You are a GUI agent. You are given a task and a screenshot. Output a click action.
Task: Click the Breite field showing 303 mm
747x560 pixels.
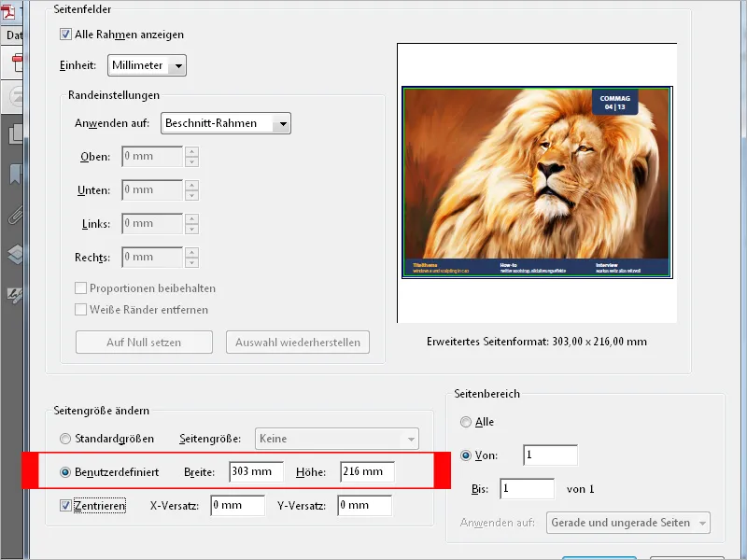[256, 472]
